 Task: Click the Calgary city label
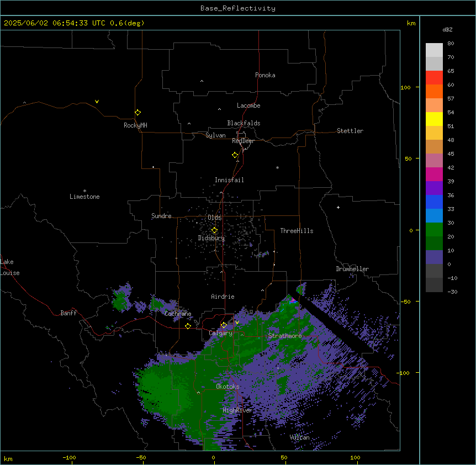(221, 333)
